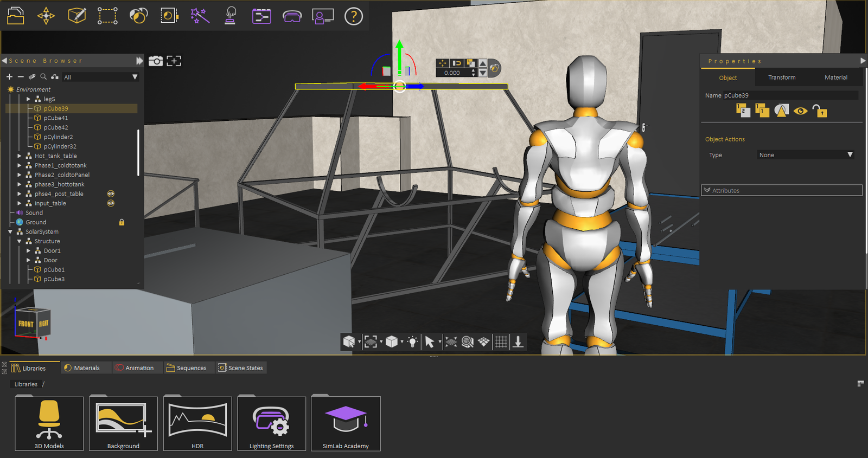
Task: Take a snapshot with the camera icon
Action: point(156,61)
